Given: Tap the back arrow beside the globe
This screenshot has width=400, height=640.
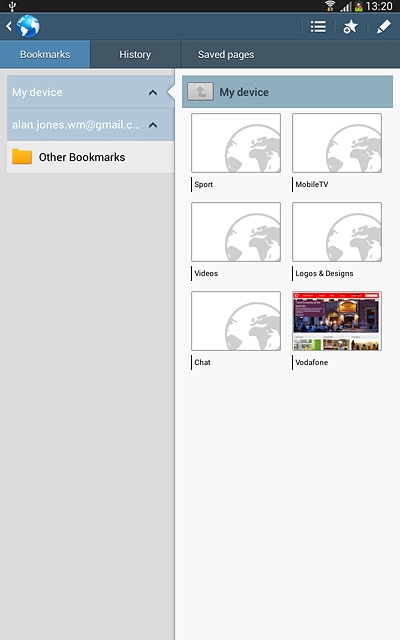Looking at the screenshot, I should [x=9, y=27].
